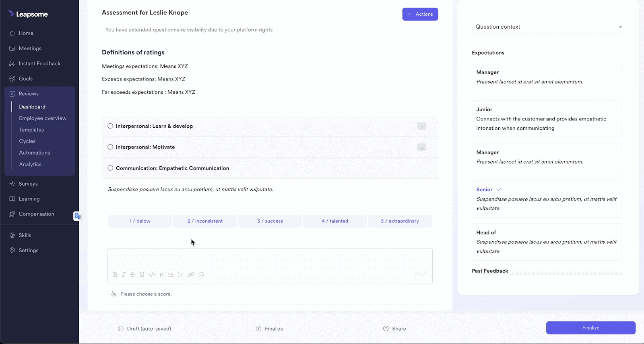Image resolution: width=644 pixels, height=344 pixels.
Task: Click the underline formatting icon
Action: pos(142,275)
